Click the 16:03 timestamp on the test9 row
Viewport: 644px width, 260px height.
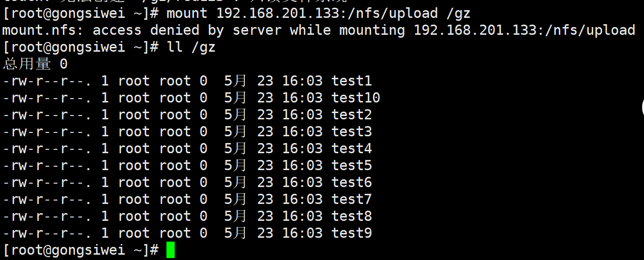(x=302, y=233)
